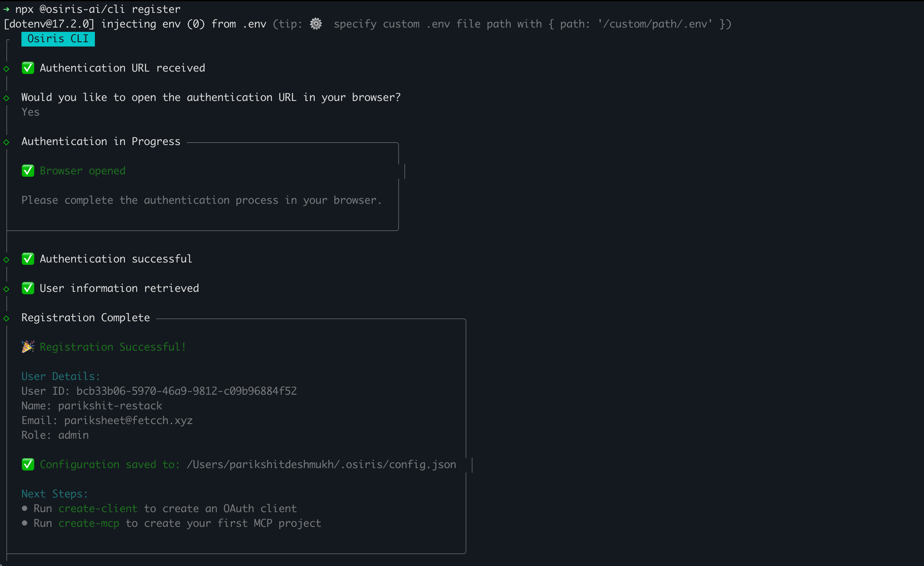This screenshot has height=566, width=924.
Task: Click the npx @osiris-ai/cli register command
Action: coord(97,9)
